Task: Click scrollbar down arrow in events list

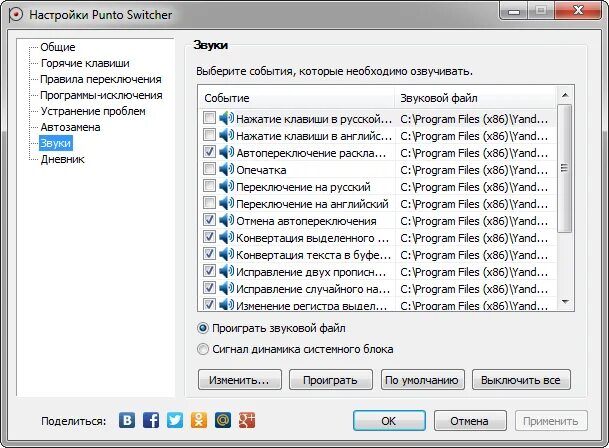Action: click(565, 302)
